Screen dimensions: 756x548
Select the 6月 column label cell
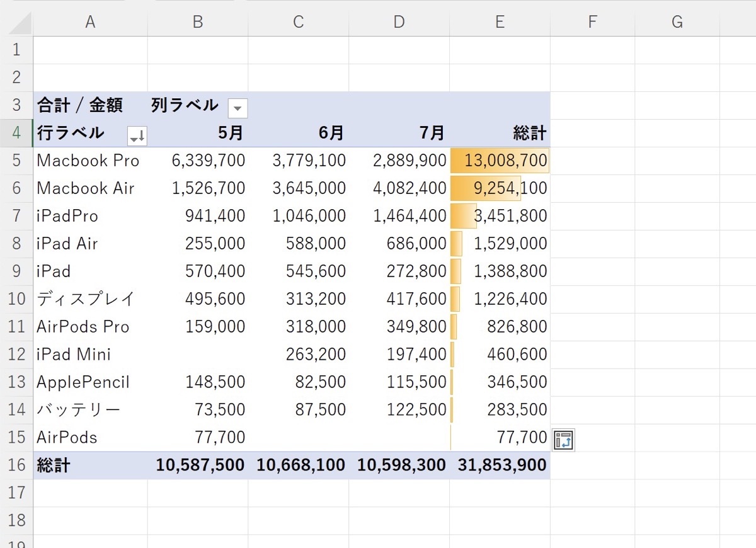pos(299,133)
